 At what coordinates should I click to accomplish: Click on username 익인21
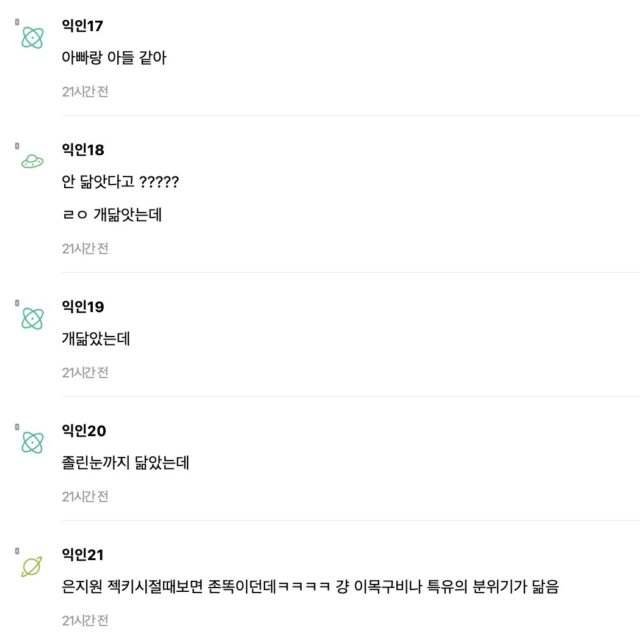point(83,554)
